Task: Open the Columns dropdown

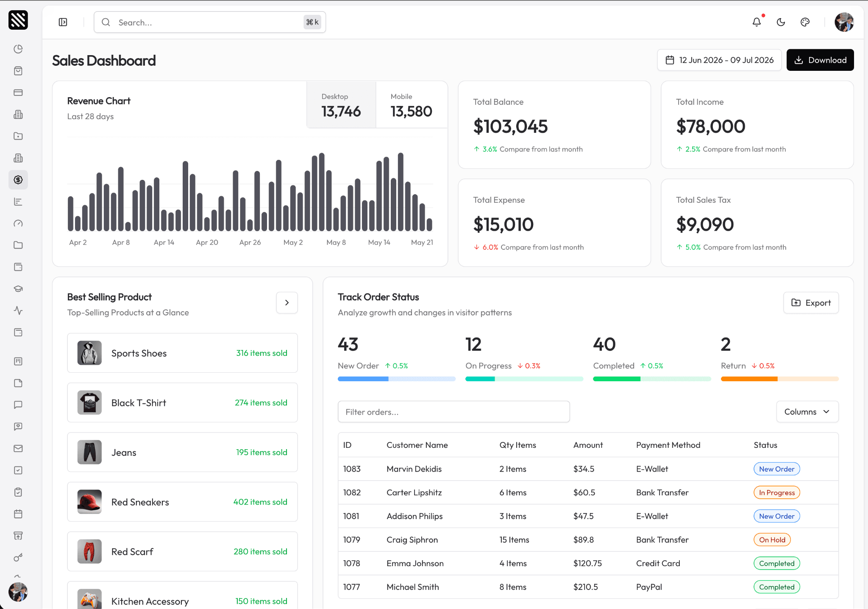Action: click(x=807, y=412)
